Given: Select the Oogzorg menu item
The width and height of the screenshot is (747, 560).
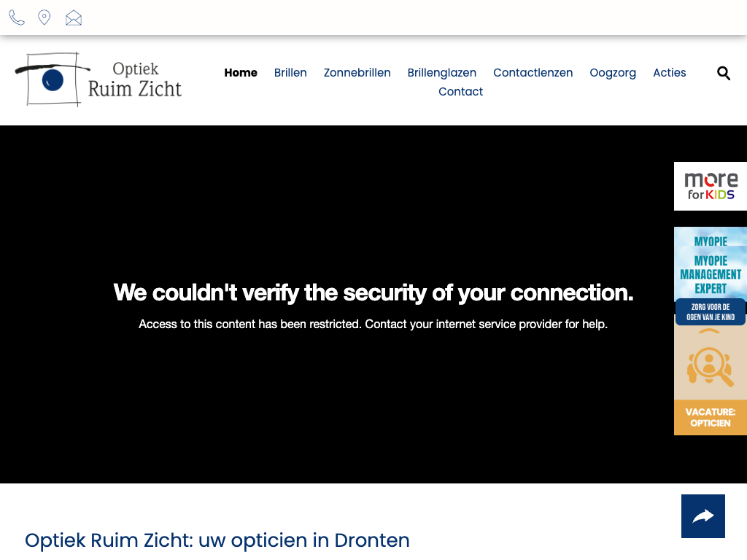Looking at the screenshot, I should click(613, 73).
